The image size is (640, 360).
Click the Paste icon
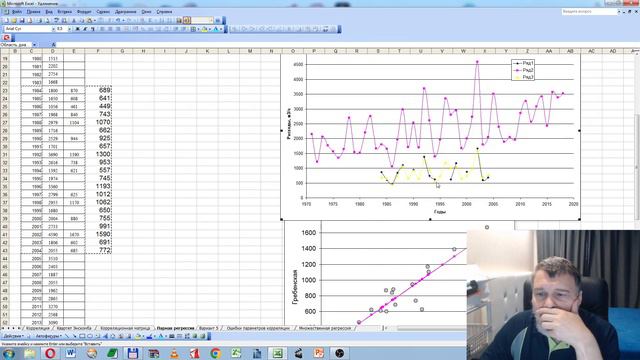click(x=89, y=20)
